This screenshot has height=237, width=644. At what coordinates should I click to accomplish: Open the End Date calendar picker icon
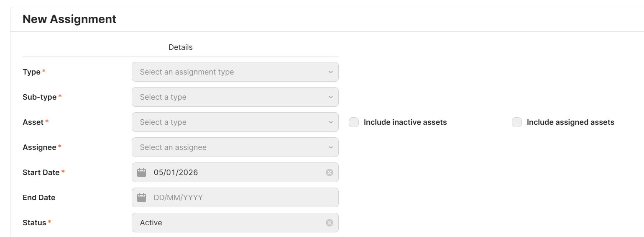(x=142, y=198)
